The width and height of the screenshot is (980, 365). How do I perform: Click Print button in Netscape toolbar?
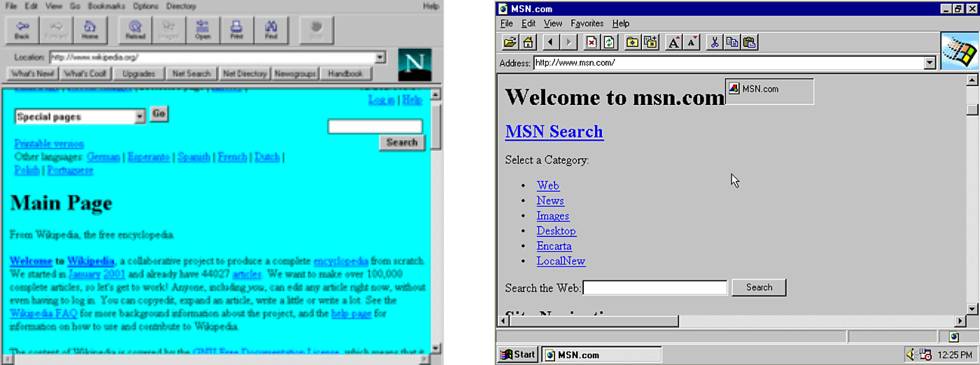coord(237,30)
